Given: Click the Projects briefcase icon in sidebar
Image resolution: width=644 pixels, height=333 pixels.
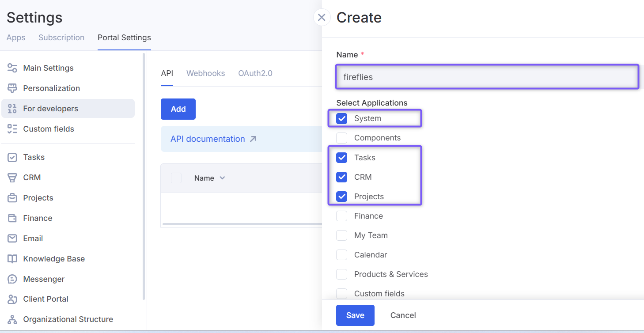Looking at the screenshot, I should click(x=12, y=198).
